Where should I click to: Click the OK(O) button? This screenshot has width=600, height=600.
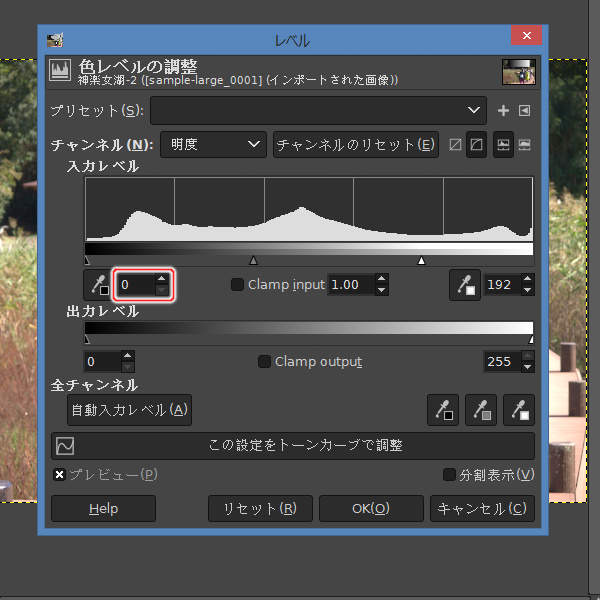coord(371,509)
